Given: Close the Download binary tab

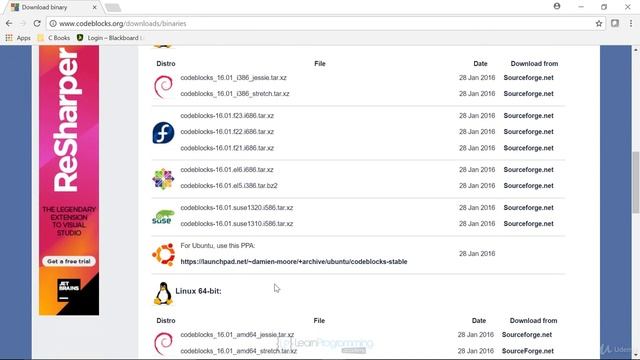Looking at the screenshot, I should point(95,7).
